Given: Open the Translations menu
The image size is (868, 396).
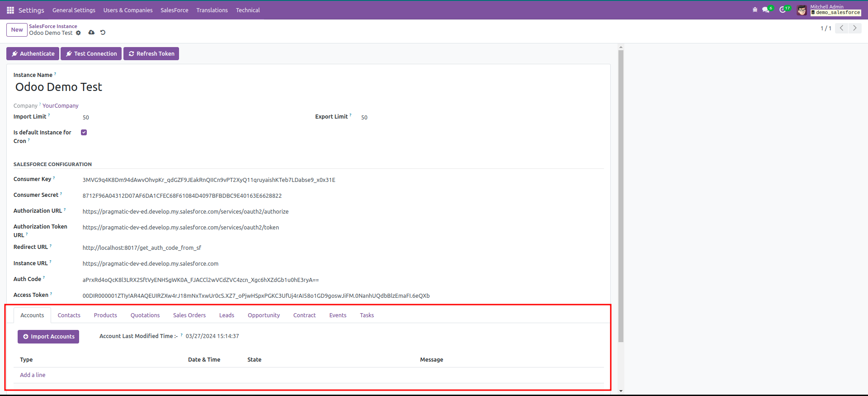Looking at the screenshot, I should coord(212,10).
